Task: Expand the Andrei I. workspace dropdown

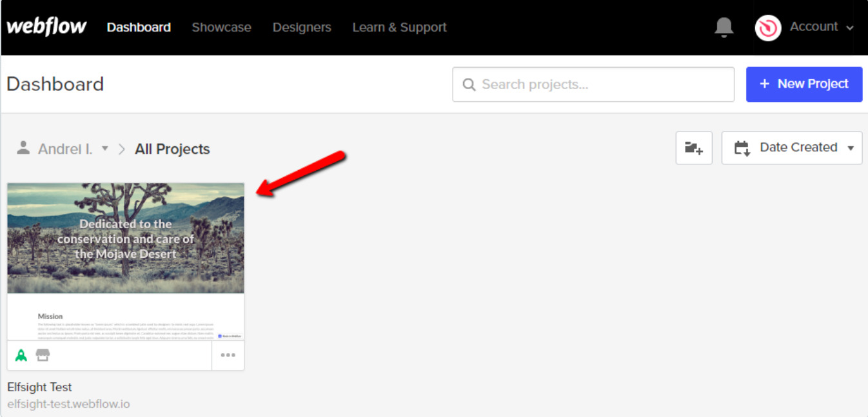Action: click(x=105, y=149)
